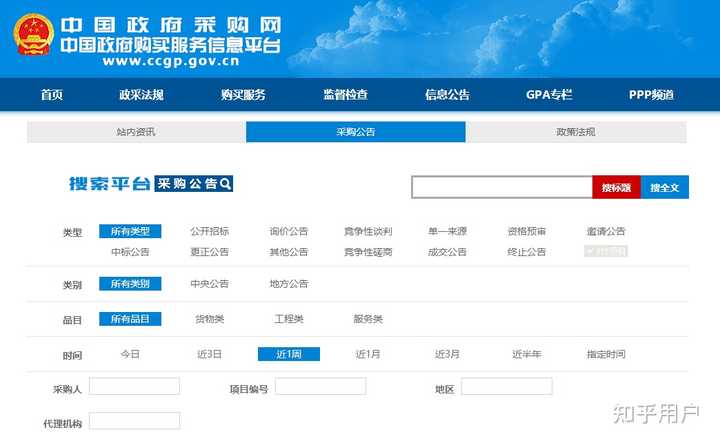Filter by 单一来源 type
Image resolution: width=720 pixels, height=439 pixels.
tap(447, 231)
